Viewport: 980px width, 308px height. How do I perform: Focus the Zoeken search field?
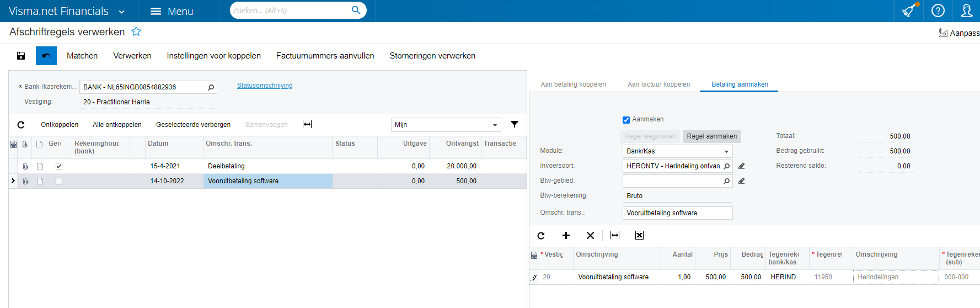pos(291,10)
